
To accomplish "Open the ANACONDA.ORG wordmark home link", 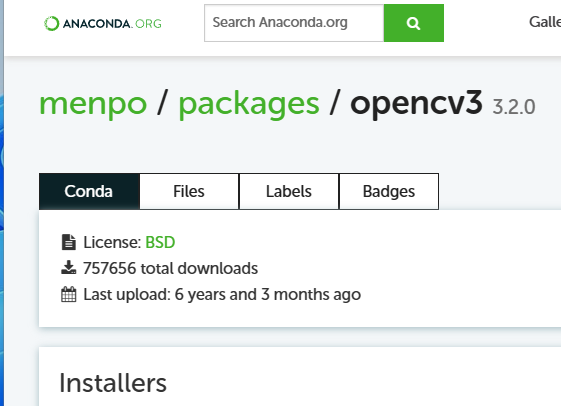I will (x=112, y=24).
